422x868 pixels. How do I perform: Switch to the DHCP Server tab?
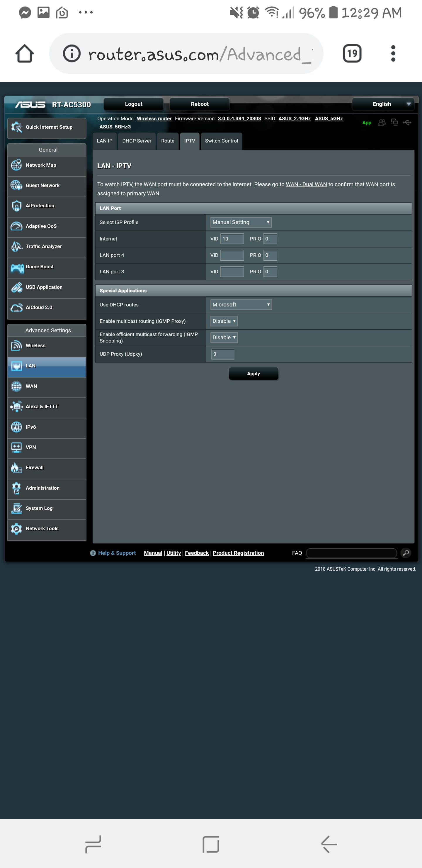coord(137,141)
